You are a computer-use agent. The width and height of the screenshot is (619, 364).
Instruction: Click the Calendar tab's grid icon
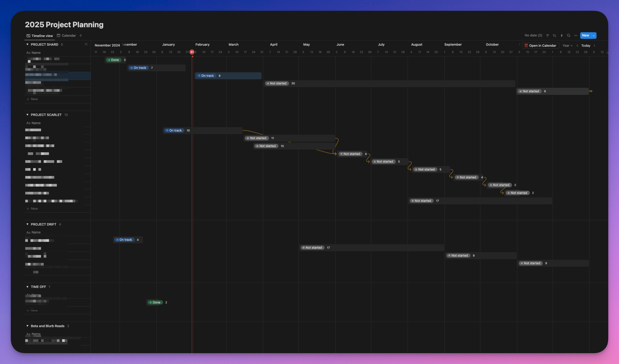(58, 36)
